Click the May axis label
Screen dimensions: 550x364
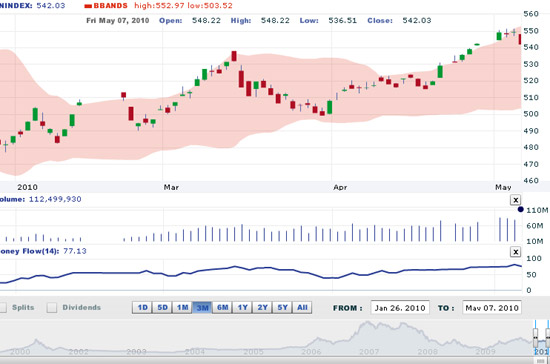click(503, 187)
